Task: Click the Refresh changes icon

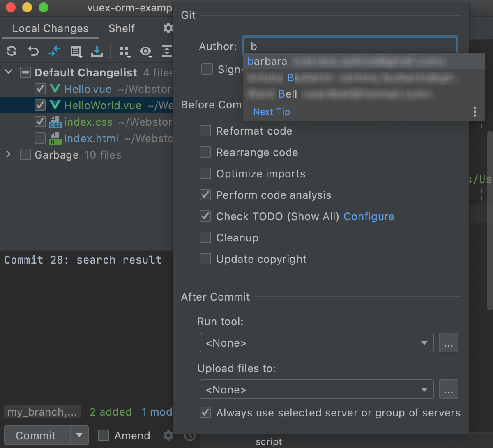Action: click(x=12, y=51)
